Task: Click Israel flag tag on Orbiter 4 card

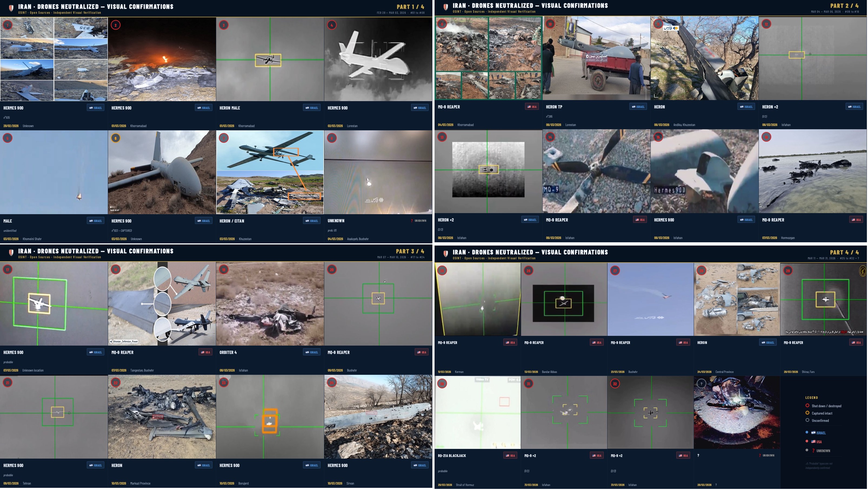Action: (312, 352)
